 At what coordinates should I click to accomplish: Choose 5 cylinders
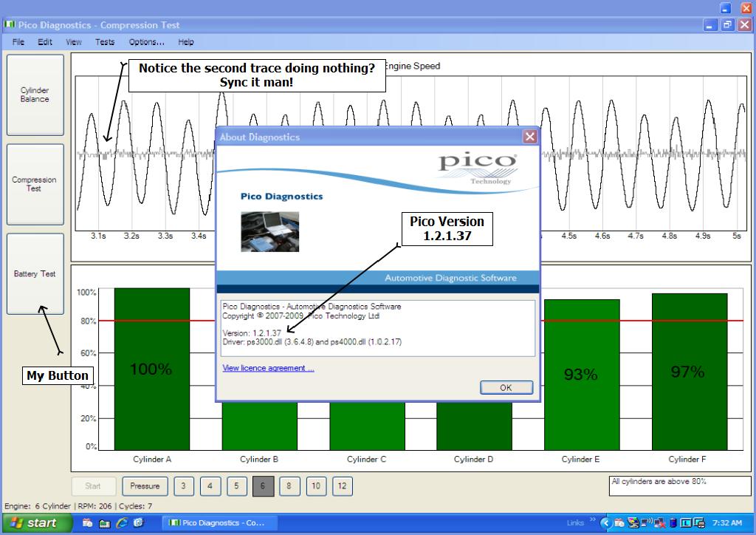tap(236, 485)
